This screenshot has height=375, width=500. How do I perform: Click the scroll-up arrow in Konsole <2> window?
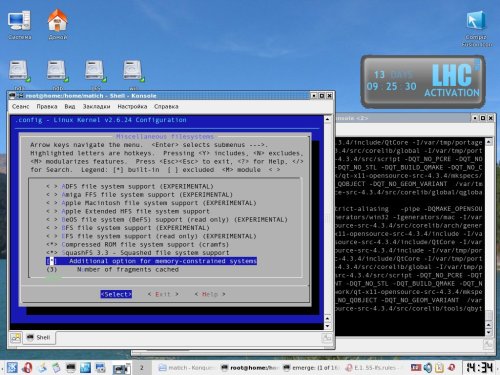point(489,142)
